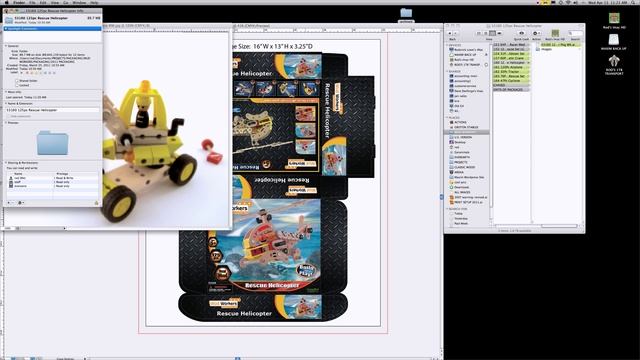Select the 161 110Pc Airplane folder row
Image resolution: width=640 pixels, height=360 pixels.
pos(511,67)
